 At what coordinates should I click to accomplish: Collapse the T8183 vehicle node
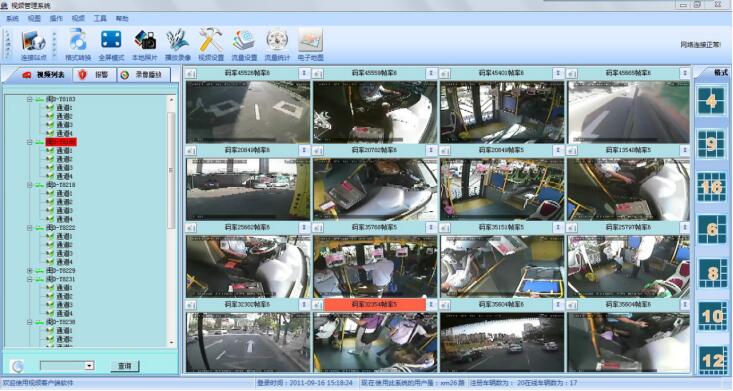29,99
